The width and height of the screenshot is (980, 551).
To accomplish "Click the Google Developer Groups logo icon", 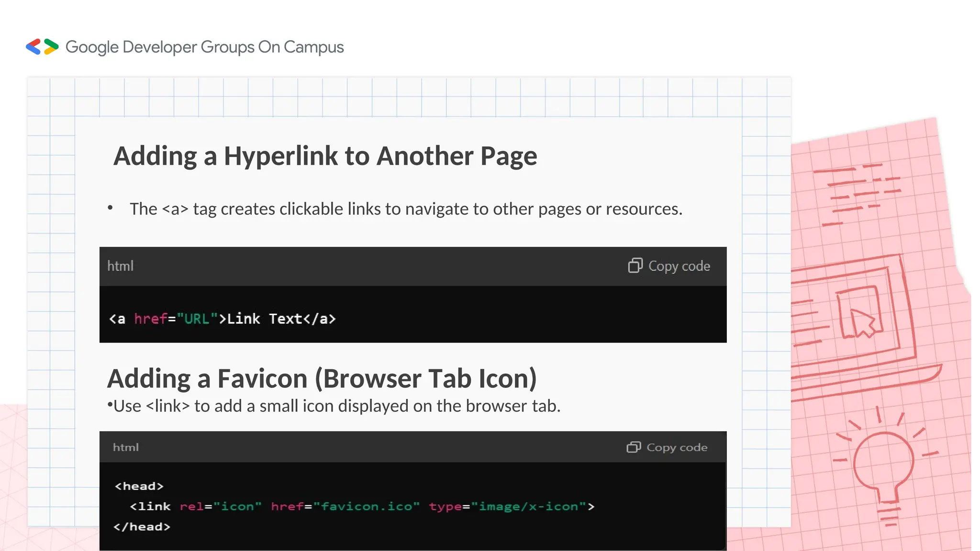I will click(x=42, y=47).
